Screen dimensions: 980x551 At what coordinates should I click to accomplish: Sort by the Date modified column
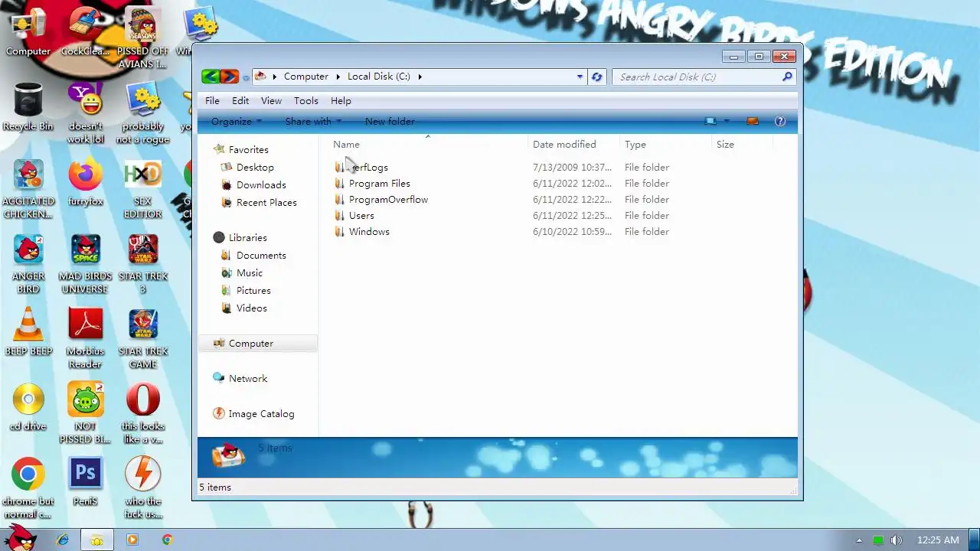pos(572,144)
